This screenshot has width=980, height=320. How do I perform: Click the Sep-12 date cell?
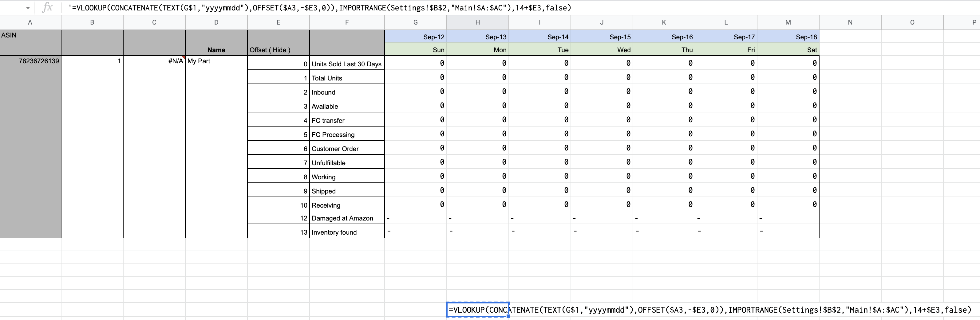pyautogui.click(x=415, y=37)
